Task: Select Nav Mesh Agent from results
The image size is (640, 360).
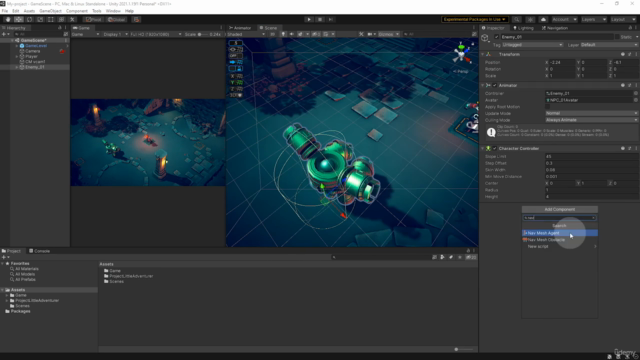Action: point(560,233)
